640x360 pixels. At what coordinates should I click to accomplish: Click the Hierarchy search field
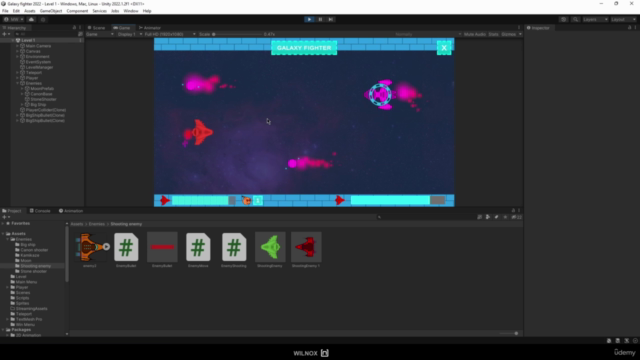click(45, 34)
